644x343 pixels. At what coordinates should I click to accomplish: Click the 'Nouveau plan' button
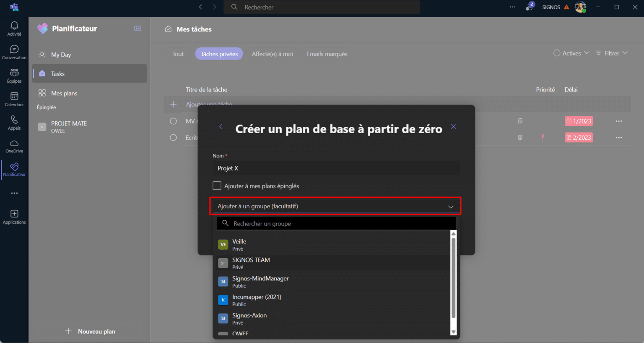click(90, 331)
